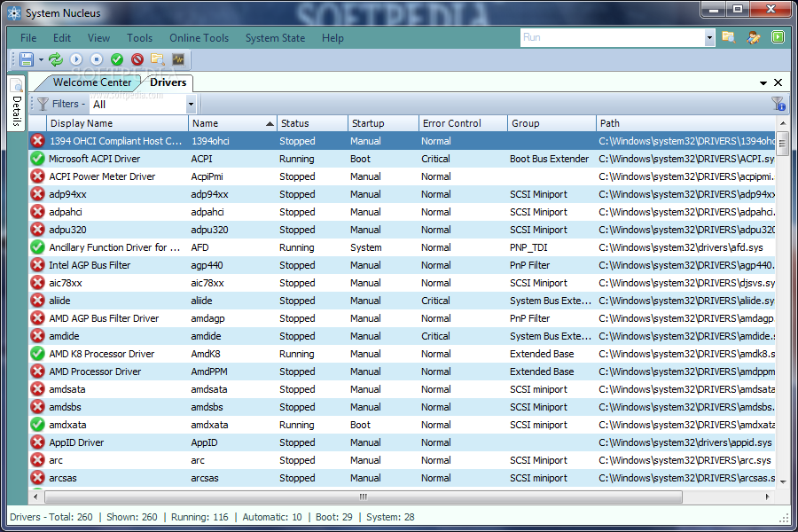Viewport: 798px width, 532px height.
Task: Click the user tools icon near Run
Action: point(753,37)
